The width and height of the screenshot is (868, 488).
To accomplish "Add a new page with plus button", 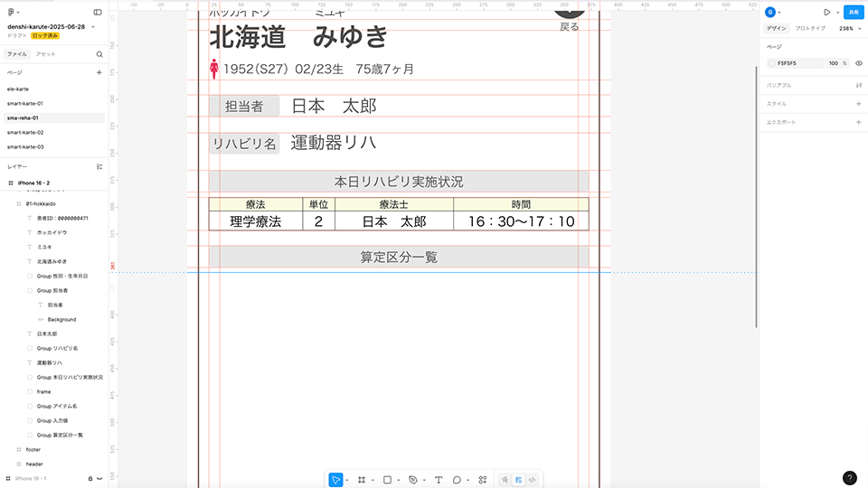I will pos(99,72).
